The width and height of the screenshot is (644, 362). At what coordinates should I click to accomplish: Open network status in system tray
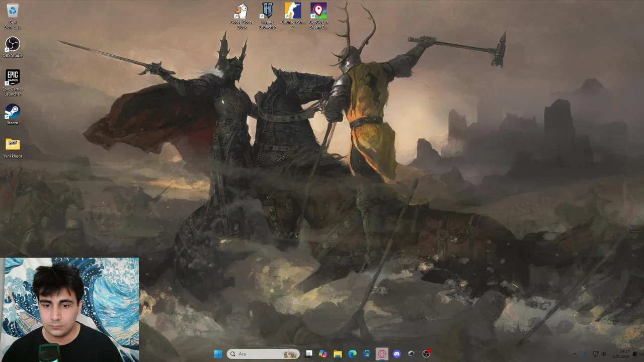point(596,354)
